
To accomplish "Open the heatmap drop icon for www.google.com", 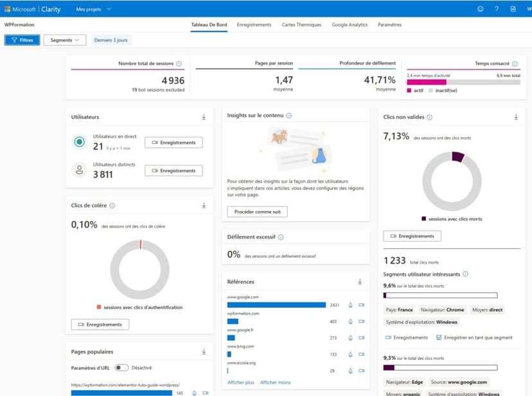I will point(351,305).
